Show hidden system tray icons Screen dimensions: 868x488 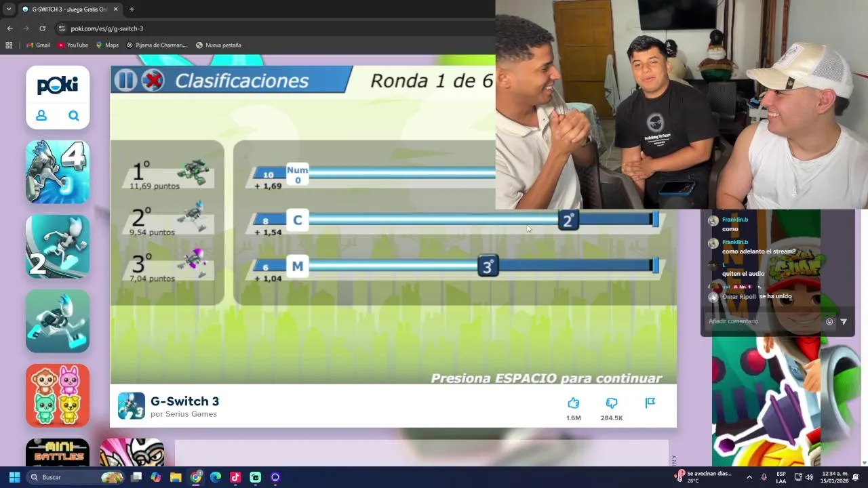click(749, 477)
